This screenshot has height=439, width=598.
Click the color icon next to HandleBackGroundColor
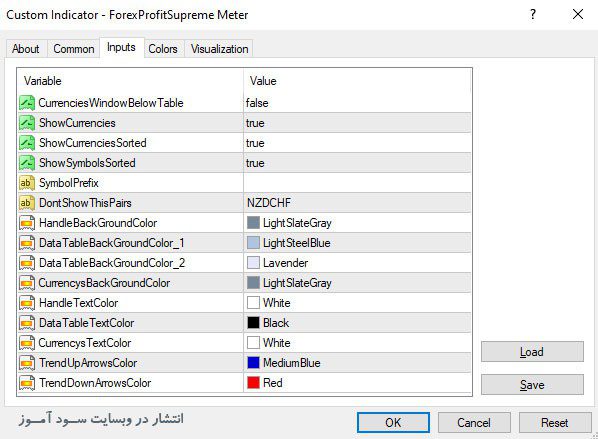click(27, 223)
